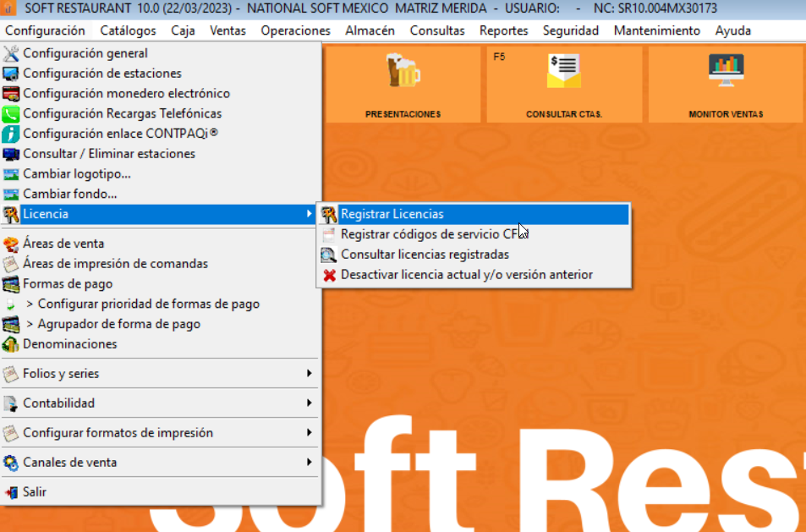The width and height of the screenshot is (806, 532).
Task: Expand Configurar formatos de impresión submenu arrow
Action: (309, 432)
